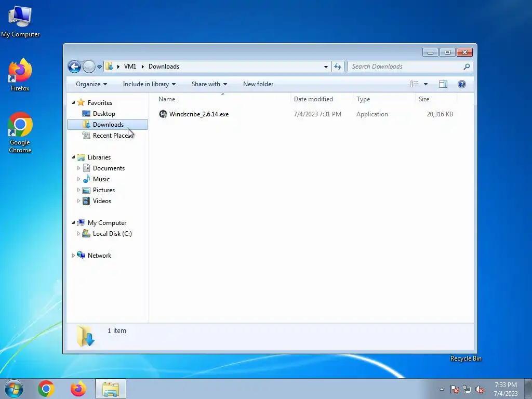Expand the Music library

click(79, 179)
